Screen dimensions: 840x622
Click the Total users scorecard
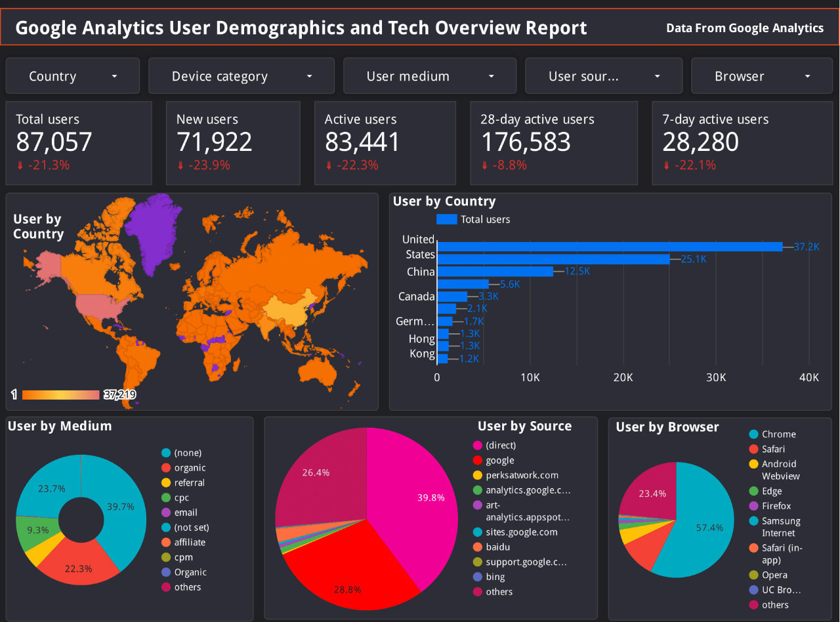[79, 142]
